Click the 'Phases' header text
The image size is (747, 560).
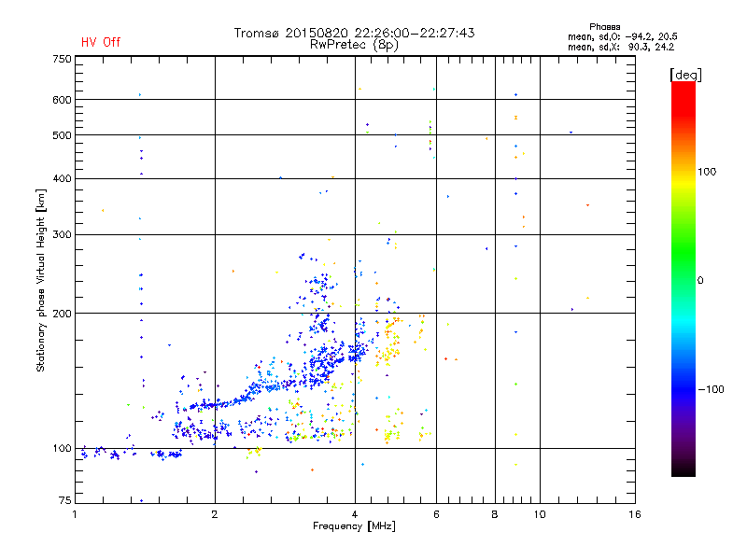[x=604, y=27]
